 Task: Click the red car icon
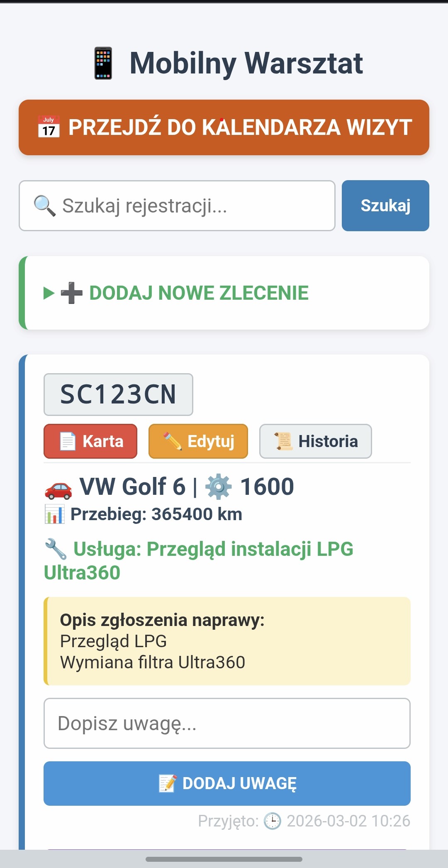click(x=58, y=488)
